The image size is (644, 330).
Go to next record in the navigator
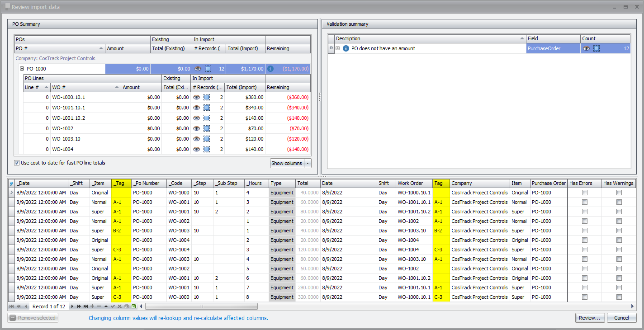click(x=72, y=306)
